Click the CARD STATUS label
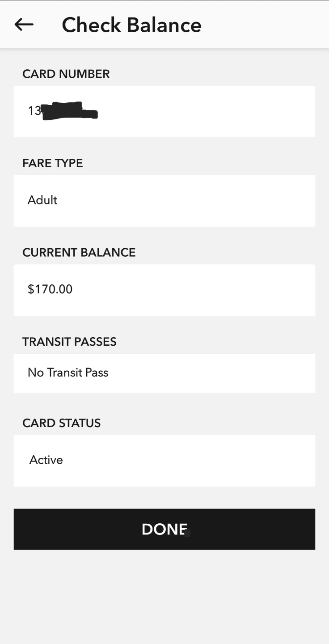 click(61, 423)
